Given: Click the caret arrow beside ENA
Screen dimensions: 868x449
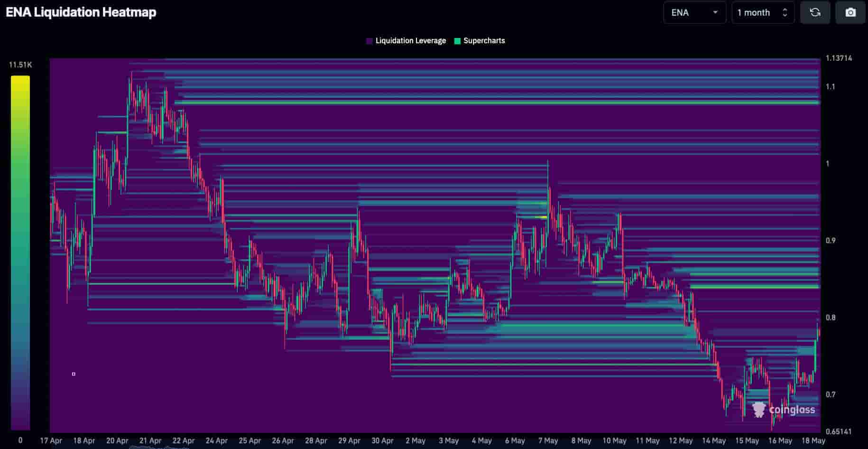Looking at the screenshot, I should (x=715, y=13).
